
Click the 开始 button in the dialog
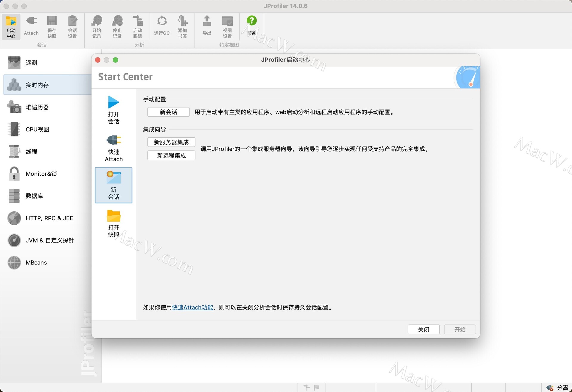coord(460,329)
